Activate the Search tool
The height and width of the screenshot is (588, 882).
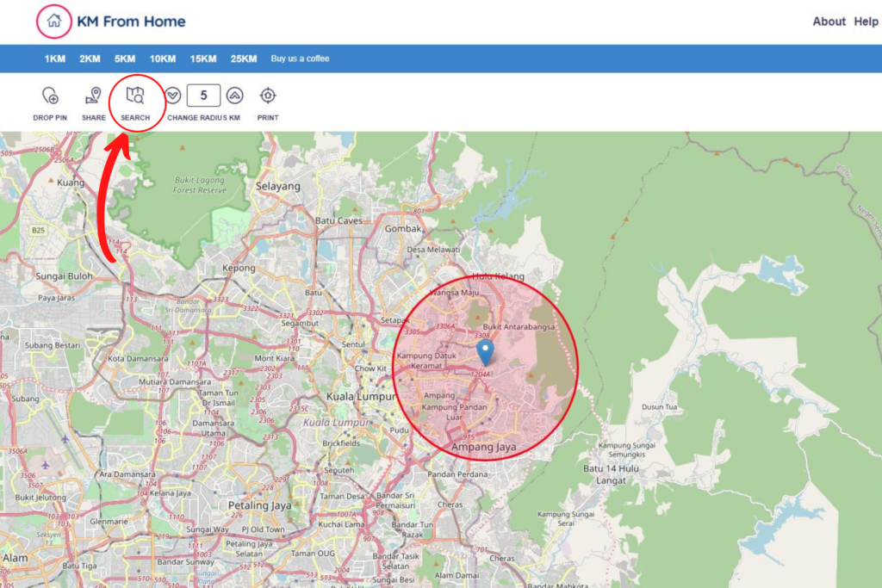(135, 96)
